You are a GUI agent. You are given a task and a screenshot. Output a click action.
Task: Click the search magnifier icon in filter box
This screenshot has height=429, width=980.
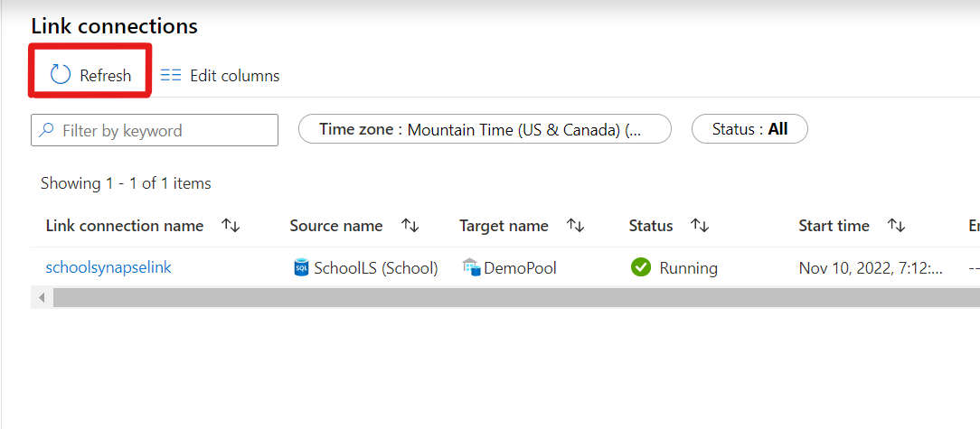[46, 130]
